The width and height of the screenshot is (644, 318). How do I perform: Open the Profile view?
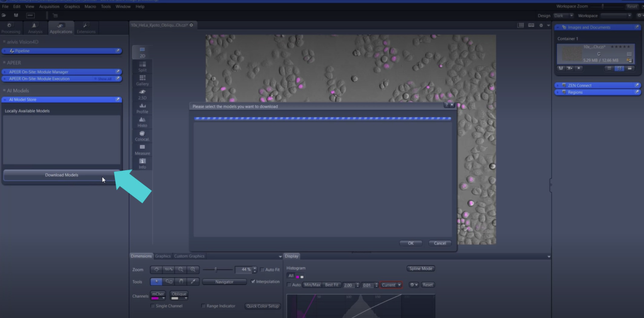[x=142, y=108]
